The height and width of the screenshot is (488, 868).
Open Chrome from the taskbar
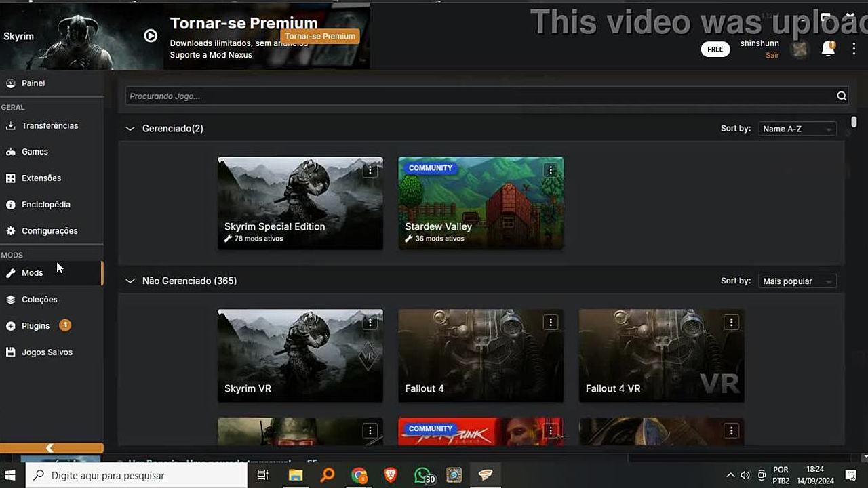[359, 475]
